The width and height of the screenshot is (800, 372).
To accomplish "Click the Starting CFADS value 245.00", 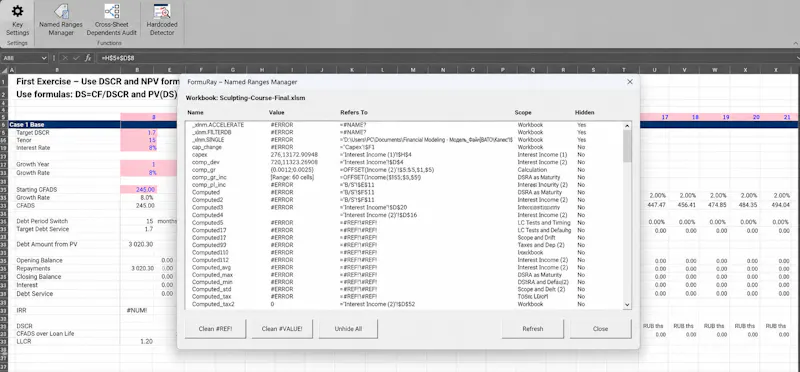I will (139, 189).
